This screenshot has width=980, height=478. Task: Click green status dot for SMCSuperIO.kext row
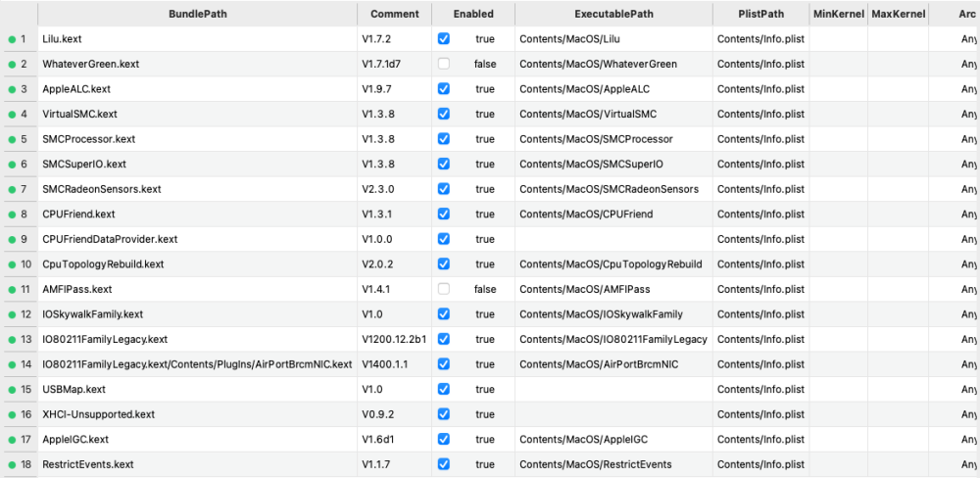[x=11, y=165]
